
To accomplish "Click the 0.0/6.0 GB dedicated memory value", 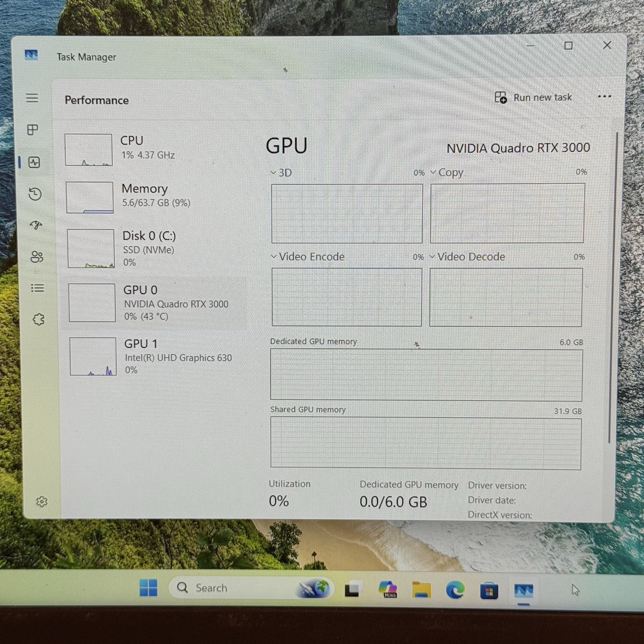I will (393, 502).
